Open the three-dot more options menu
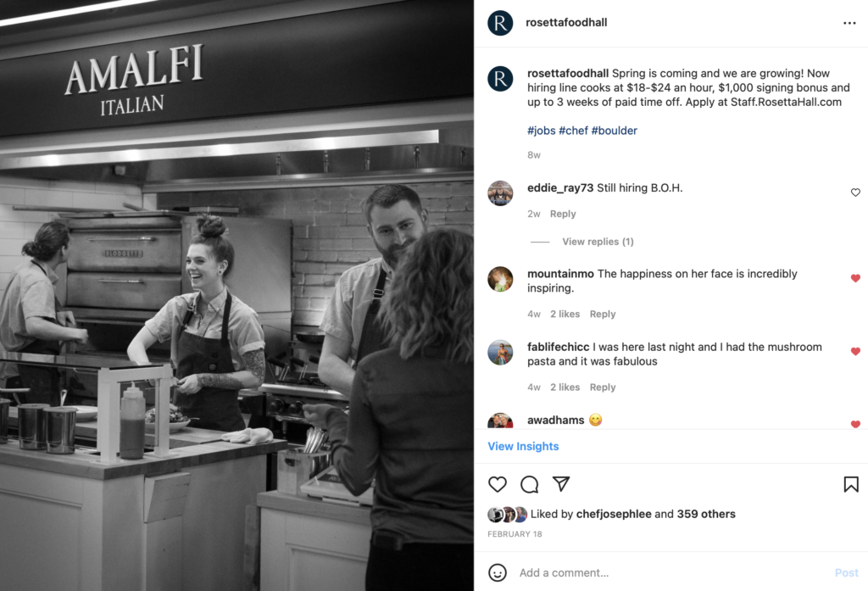 pos(849,23)
